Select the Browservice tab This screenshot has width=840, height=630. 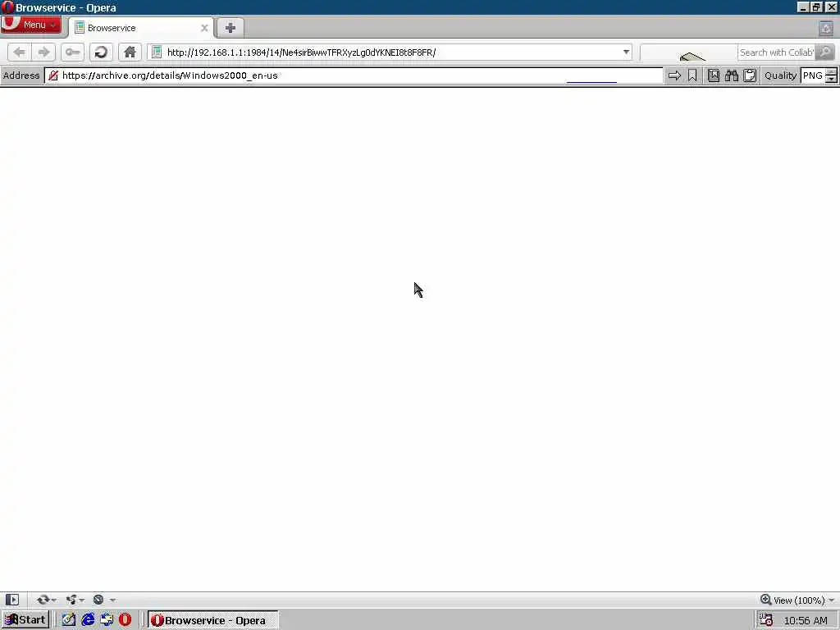(141, 28)
